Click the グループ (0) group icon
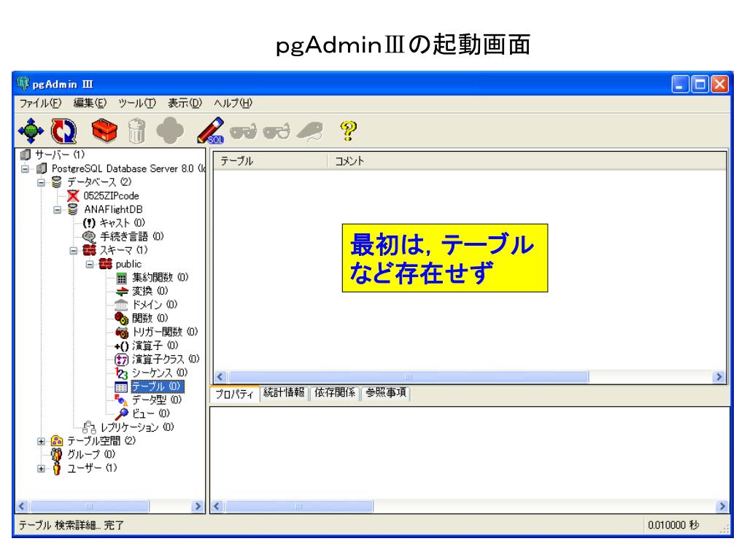 57,454
